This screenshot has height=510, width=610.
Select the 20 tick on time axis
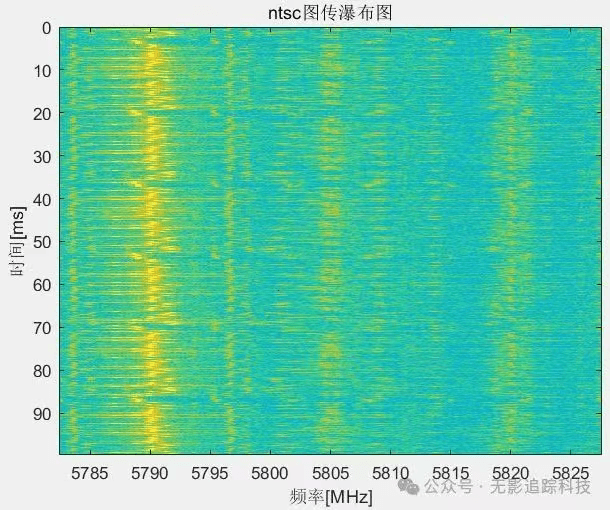click(x=43, y=114)
